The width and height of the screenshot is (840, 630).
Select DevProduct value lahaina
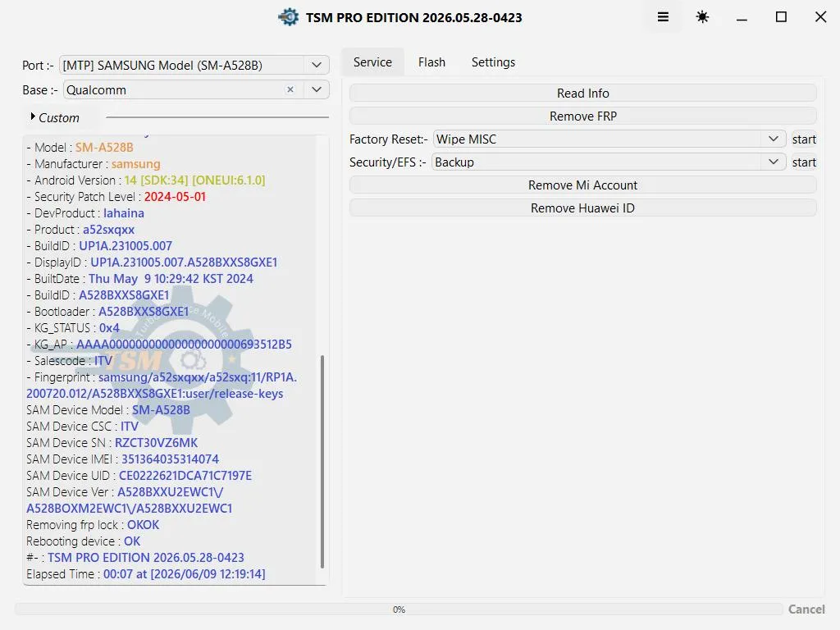click(124, 213)
